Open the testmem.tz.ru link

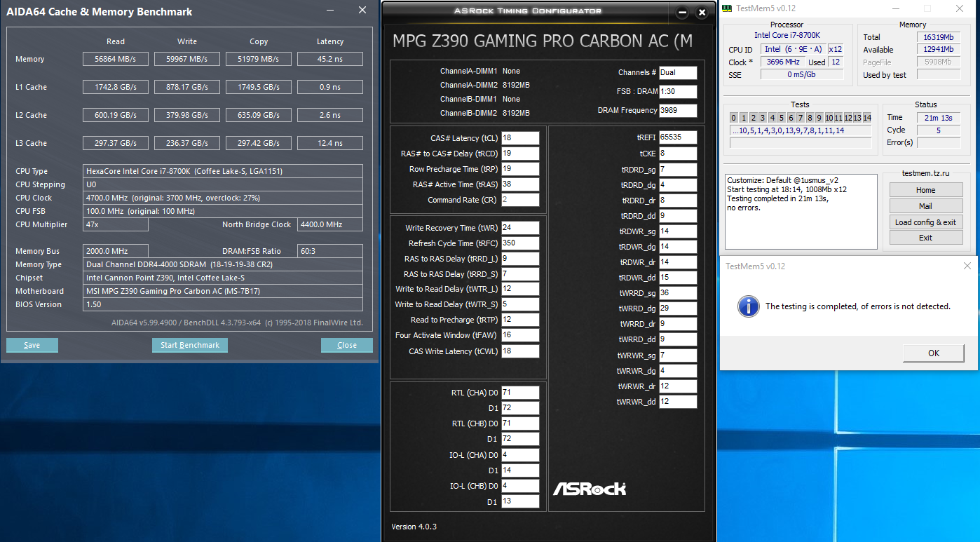pos(925,174)
